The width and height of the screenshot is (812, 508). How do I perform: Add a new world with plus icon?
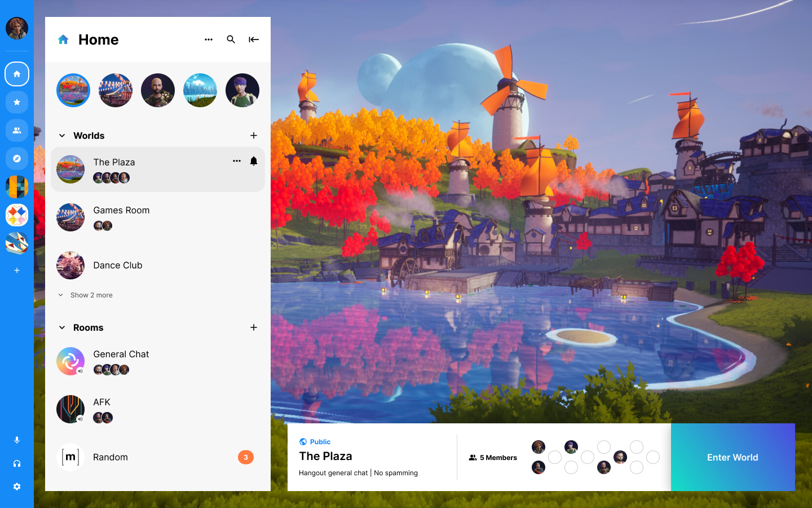click(x=254, y=135)
